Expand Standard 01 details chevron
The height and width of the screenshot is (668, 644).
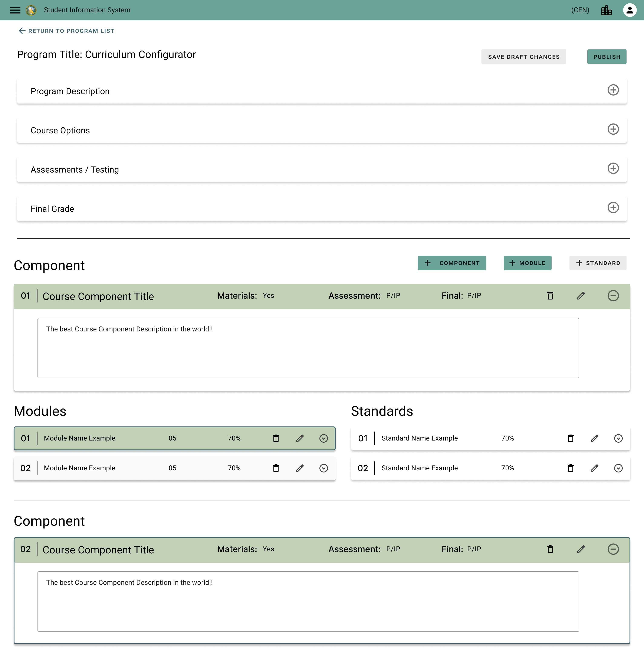[x=618, y=439]
